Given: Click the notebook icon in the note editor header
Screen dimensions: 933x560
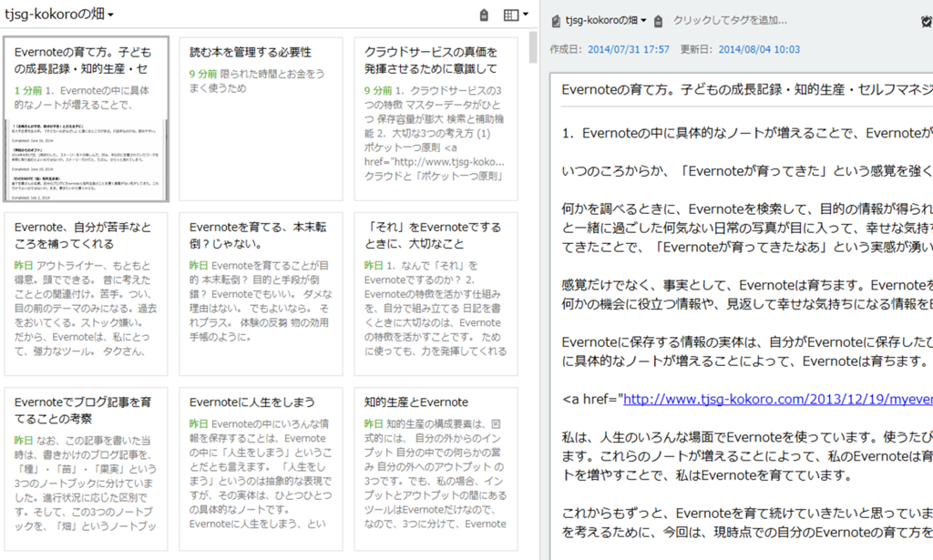Looking at the screenshot, I should tap(556, 21).
